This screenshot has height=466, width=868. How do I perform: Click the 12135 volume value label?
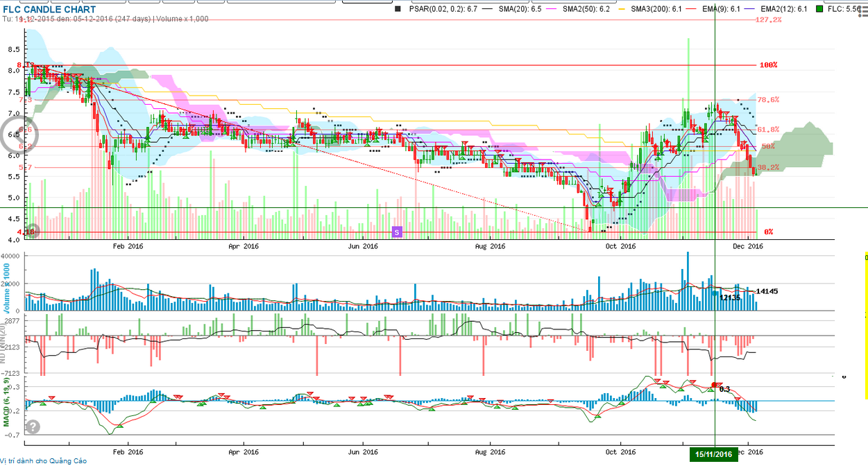click(730, 297)
